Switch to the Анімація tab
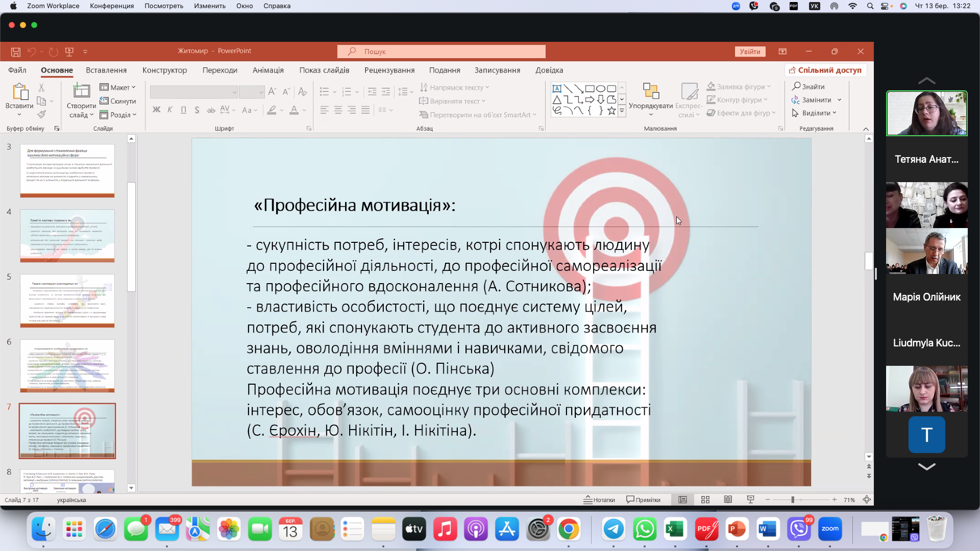 point(268,70)
